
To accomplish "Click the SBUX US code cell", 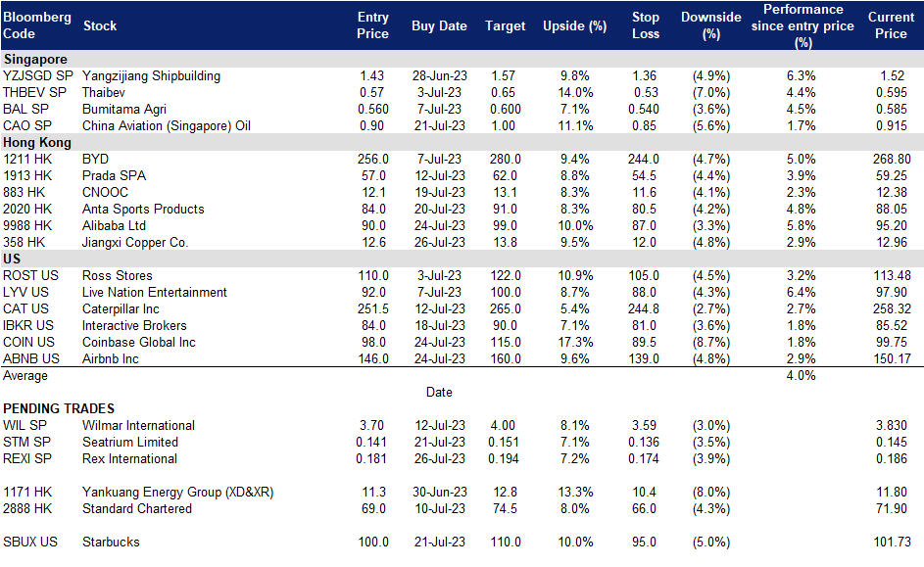I will [x=30, y=543].
